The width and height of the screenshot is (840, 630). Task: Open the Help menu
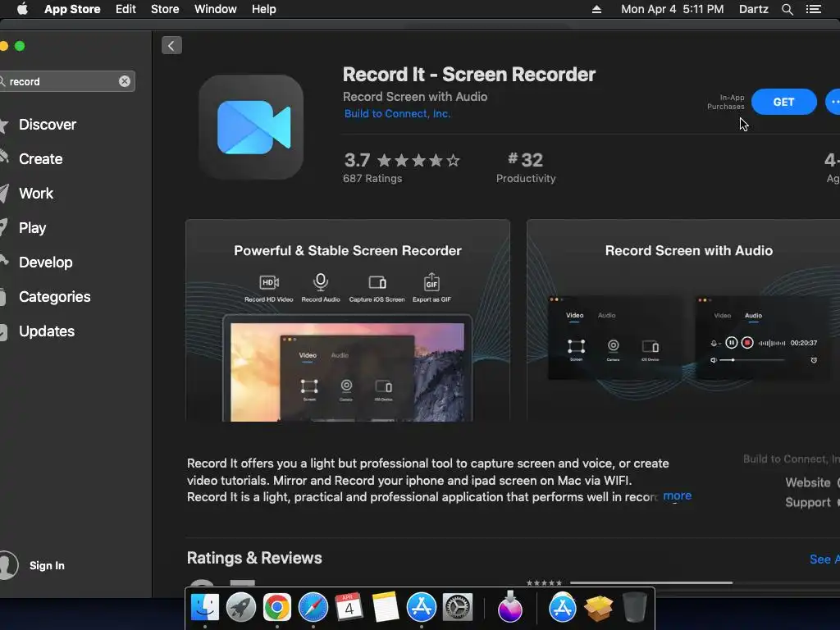coord(264,9)
